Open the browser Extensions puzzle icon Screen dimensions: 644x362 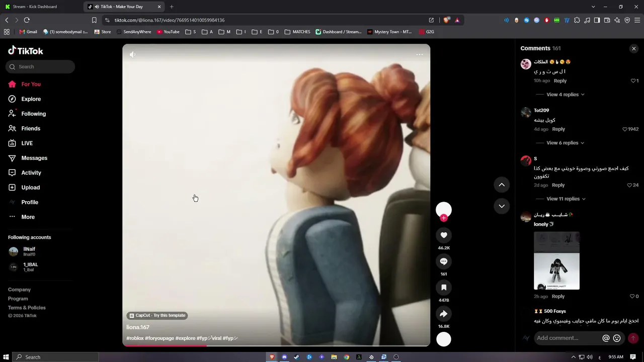click(x=577, y=20)
